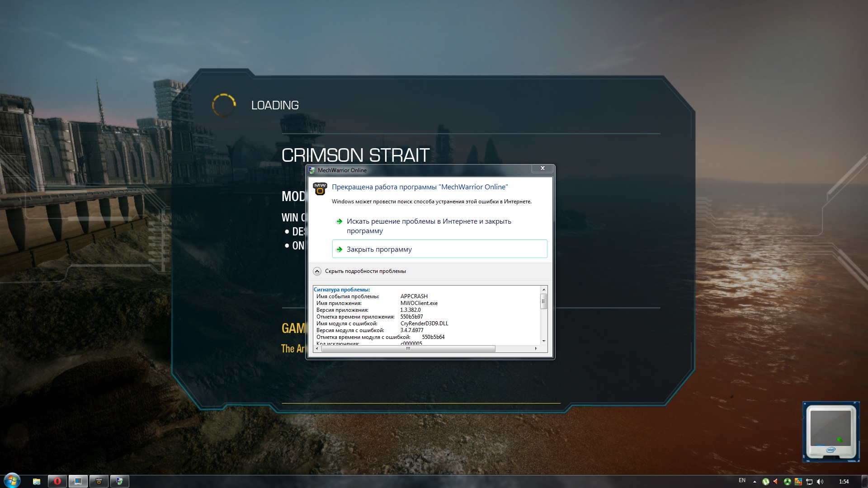Click the green disc tray icon

[787, 482]
